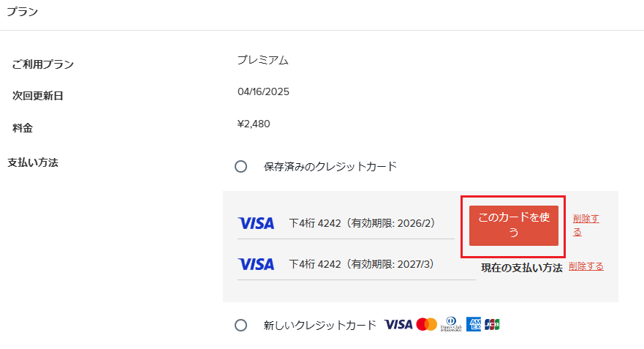
Task: Click the VISA logo beside 新しいクレジットカード
Action: click(398, 324)
